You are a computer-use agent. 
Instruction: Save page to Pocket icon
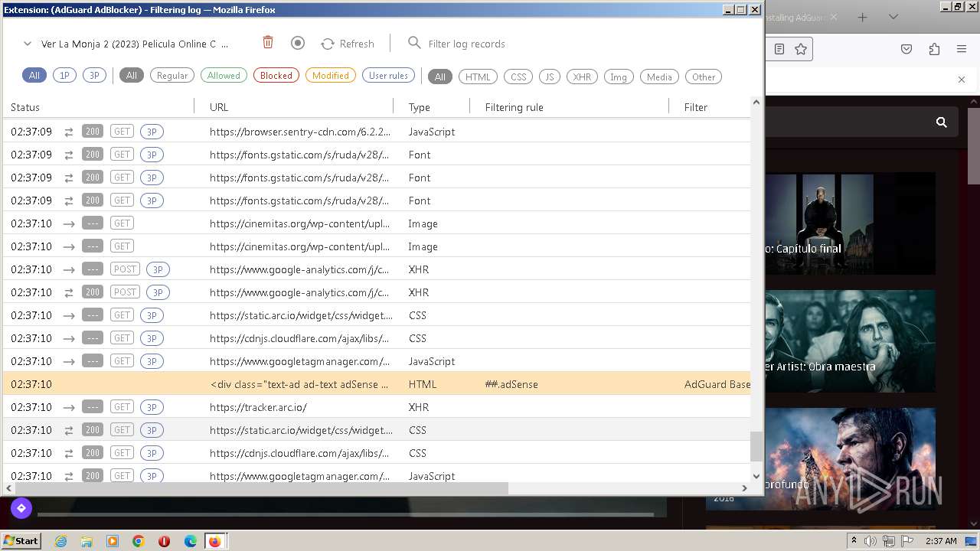[906, 49]
